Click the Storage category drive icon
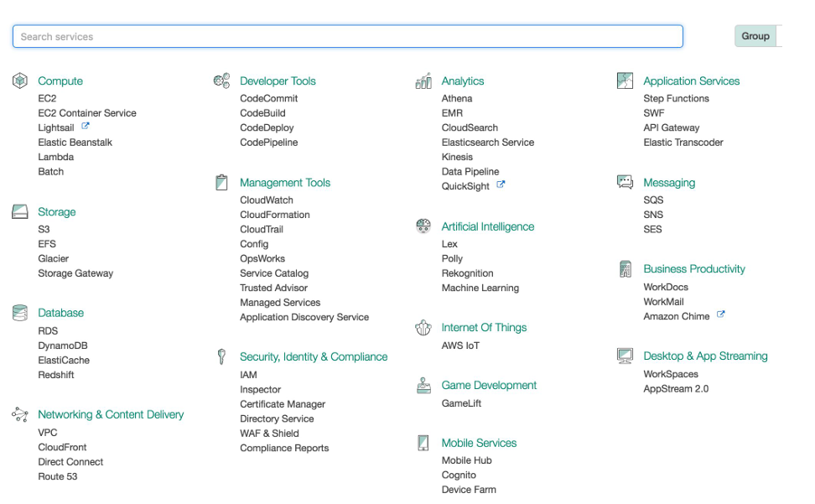The width and height of the screenshot is (815, 504). coord(20,211)
